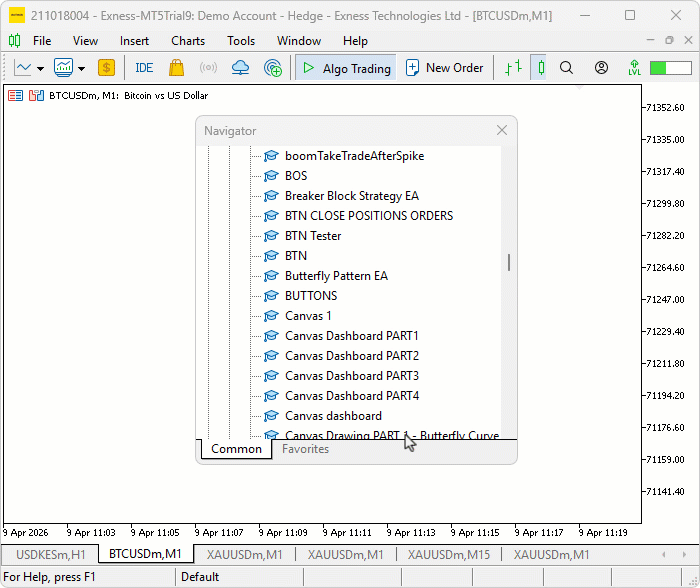Select the Favorites tab in Navigator

[305, 449]
